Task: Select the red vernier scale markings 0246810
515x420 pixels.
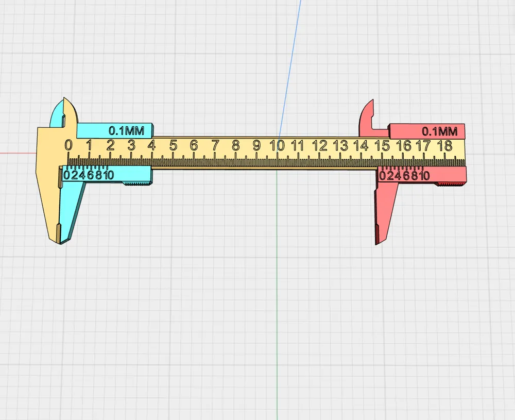Action: 404,175
